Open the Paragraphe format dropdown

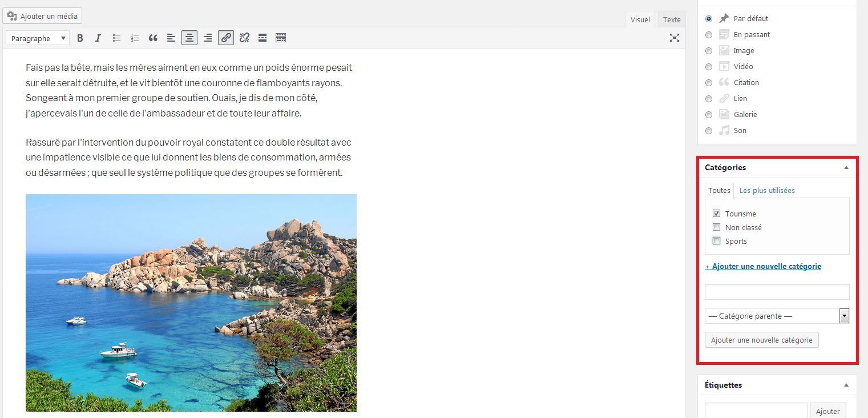[38, 38]
